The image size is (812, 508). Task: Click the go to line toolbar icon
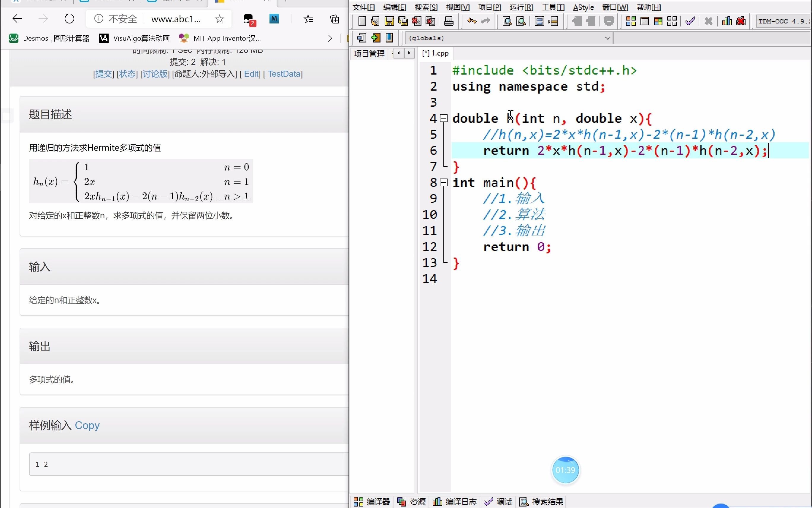click(553, 21)
